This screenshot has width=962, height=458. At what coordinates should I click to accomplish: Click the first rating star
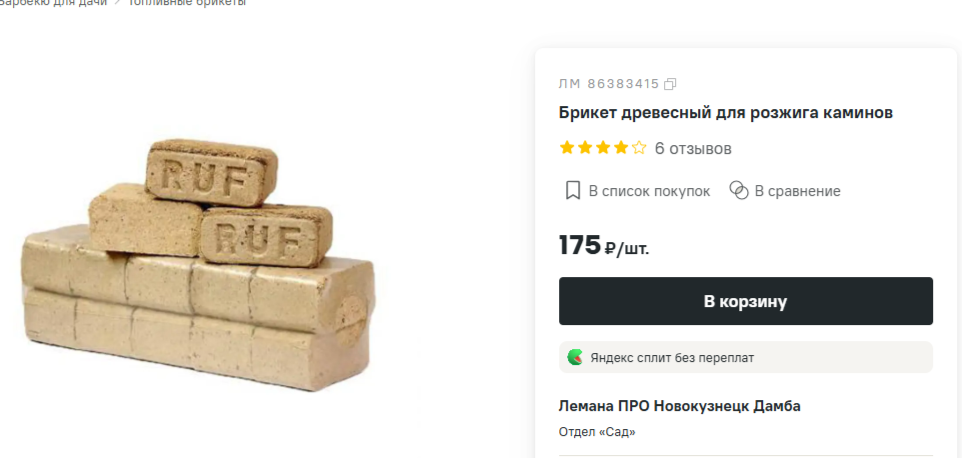coord(567,148)
